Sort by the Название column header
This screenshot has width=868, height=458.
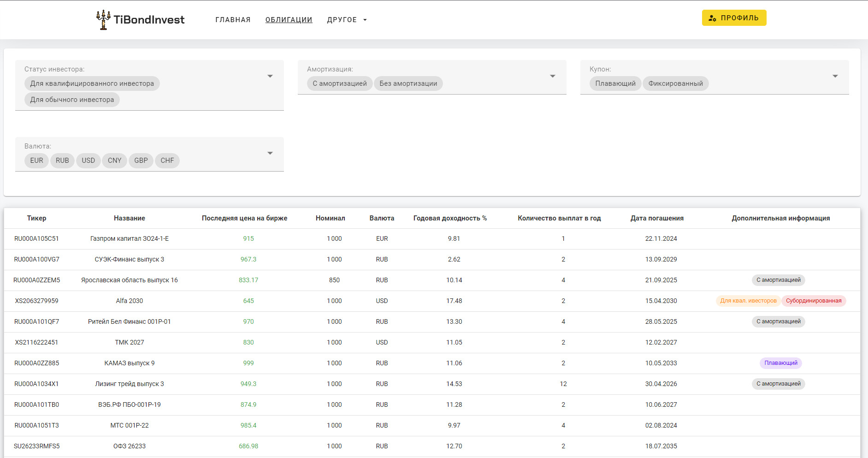click(130, 218)
